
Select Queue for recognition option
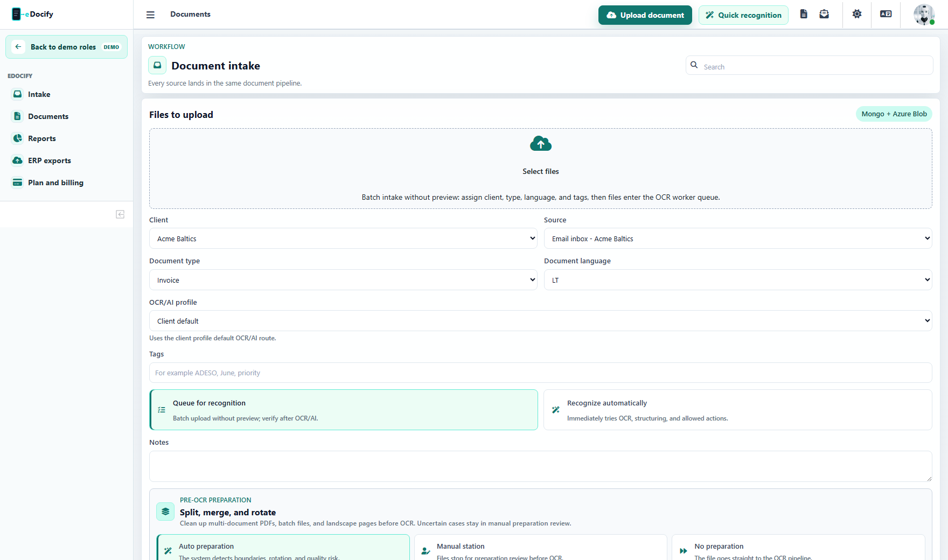(x=344, y=410)
